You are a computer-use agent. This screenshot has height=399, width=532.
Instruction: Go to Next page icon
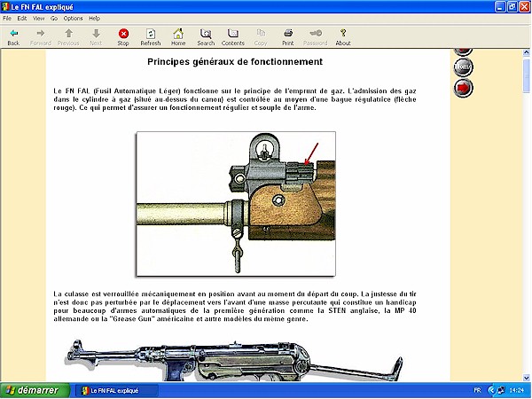pyautogui.click(x=96, y=34)
